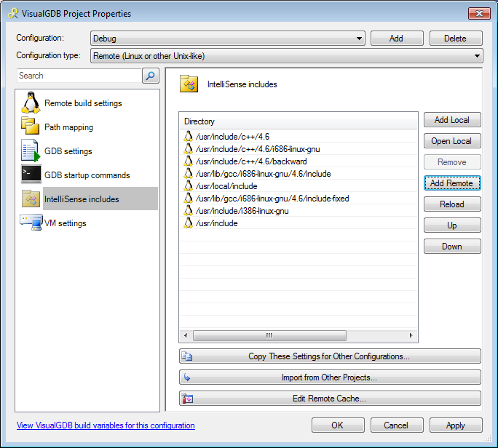Click penguin icon beside /usr/include/c++/4.6/backward
Viewport: 498px width, 448px height.
189,161
